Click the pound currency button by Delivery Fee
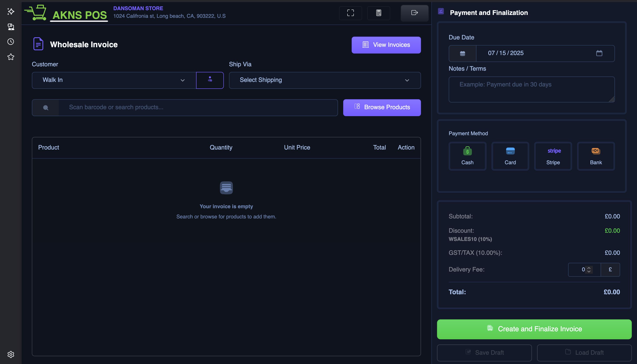The image size is (637, 364). (x=610, y=270)
